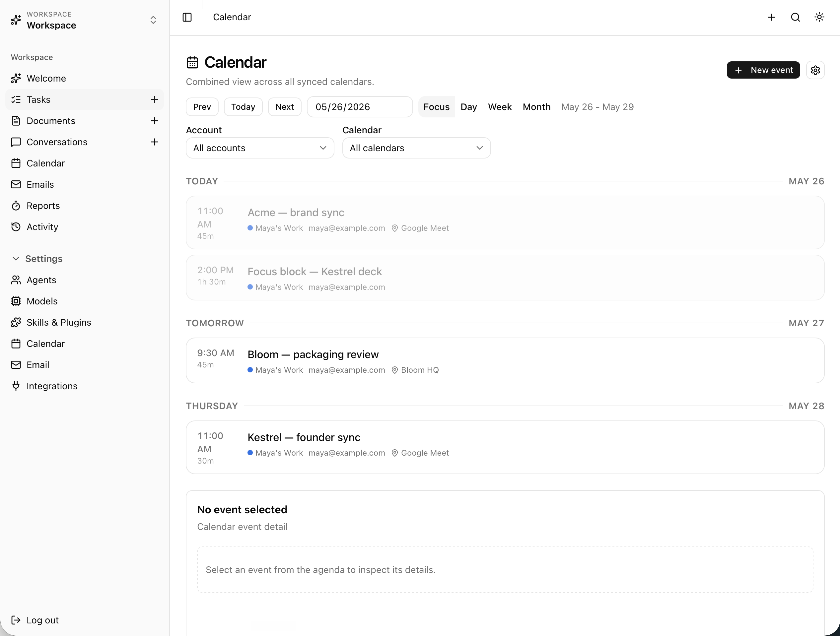
Task: Add a new task with plus icon
Action: (154, 99)
